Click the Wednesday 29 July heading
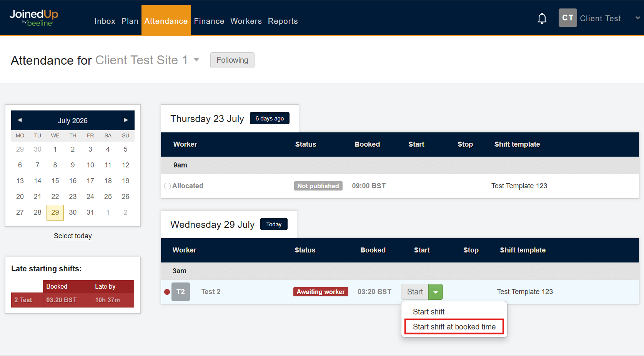Image resolution: width=644 pixels, height=356 pixels. pos(213,224)
